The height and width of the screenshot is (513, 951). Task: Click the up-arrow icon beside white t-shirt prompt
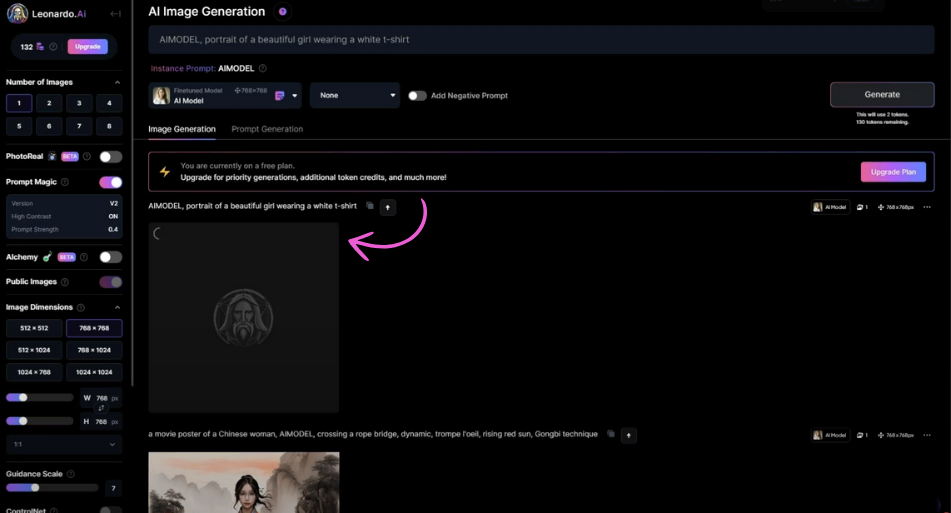(388, 207)
